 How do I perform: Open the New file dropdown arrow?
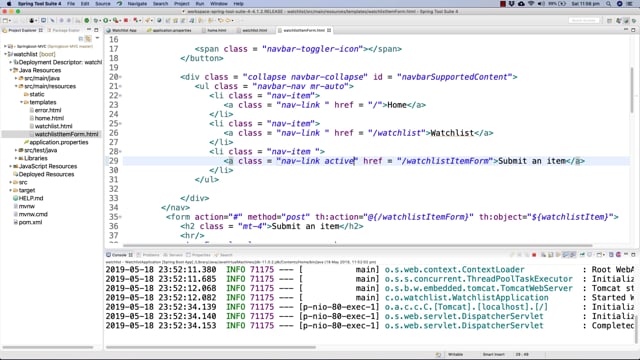pyautogui.click(x=10, y=20)
